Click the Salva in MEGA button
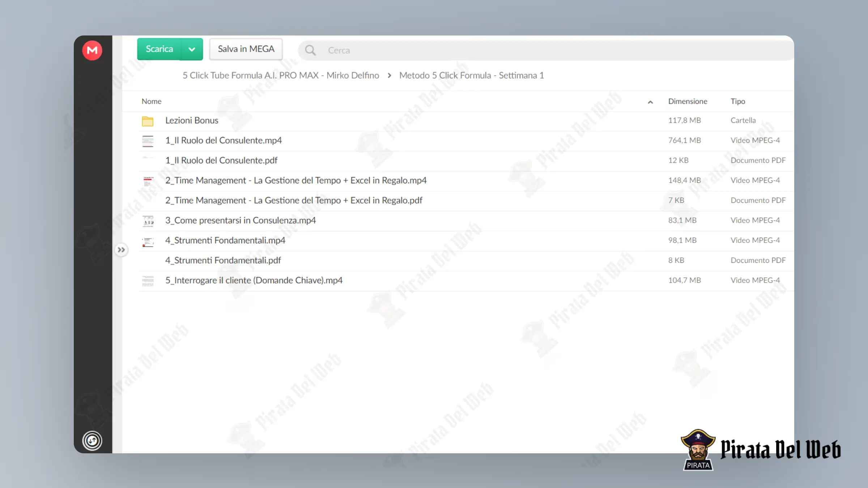This screenshot has height=488, width=868. click(x=246, y=49)
